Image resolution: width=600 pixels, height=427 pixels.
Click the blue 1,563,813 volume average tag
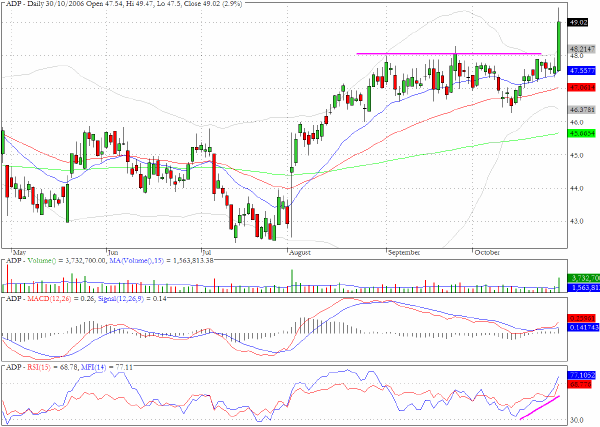coord(584,287)
